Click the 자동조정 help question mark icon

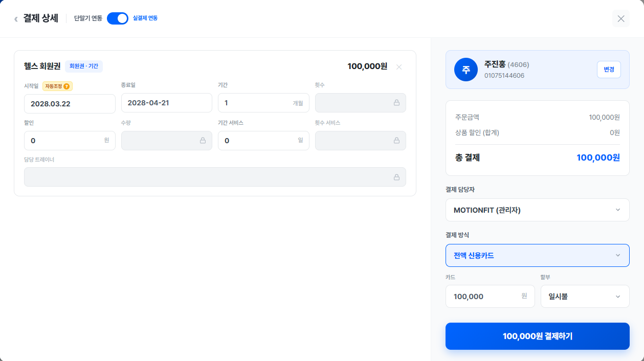click(x=66, y=86)
